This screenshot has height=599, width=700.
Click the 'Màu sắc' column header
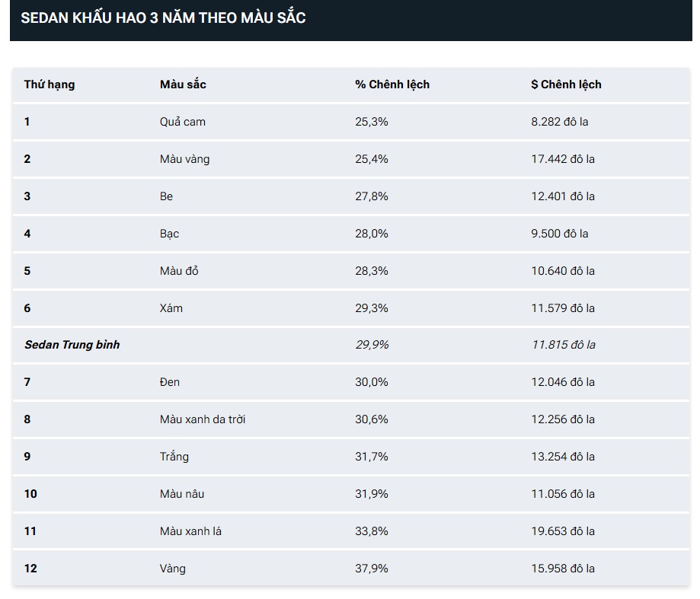183,84
